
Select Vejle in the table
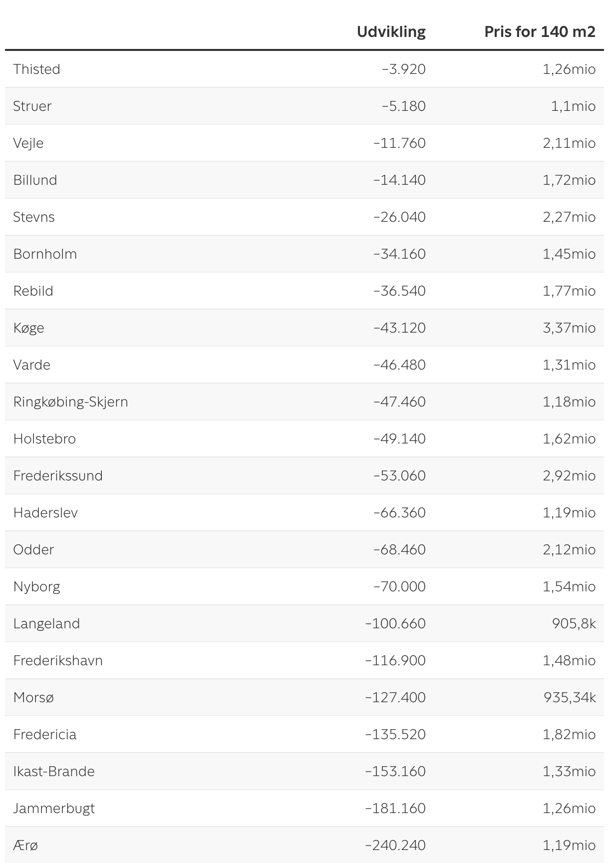coord(28,143)
